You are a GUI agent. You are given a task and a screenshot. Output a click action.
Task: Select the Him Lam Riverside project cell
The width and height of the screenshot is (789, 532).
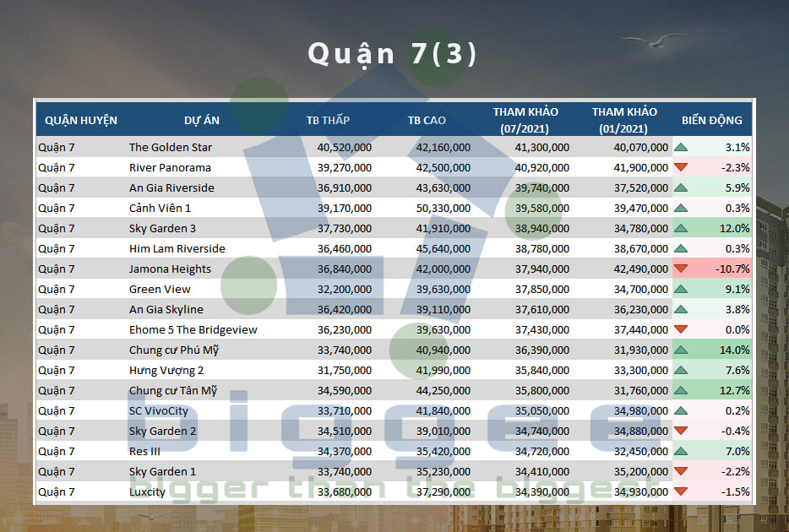pyautogui.click(x=177, y=249)
